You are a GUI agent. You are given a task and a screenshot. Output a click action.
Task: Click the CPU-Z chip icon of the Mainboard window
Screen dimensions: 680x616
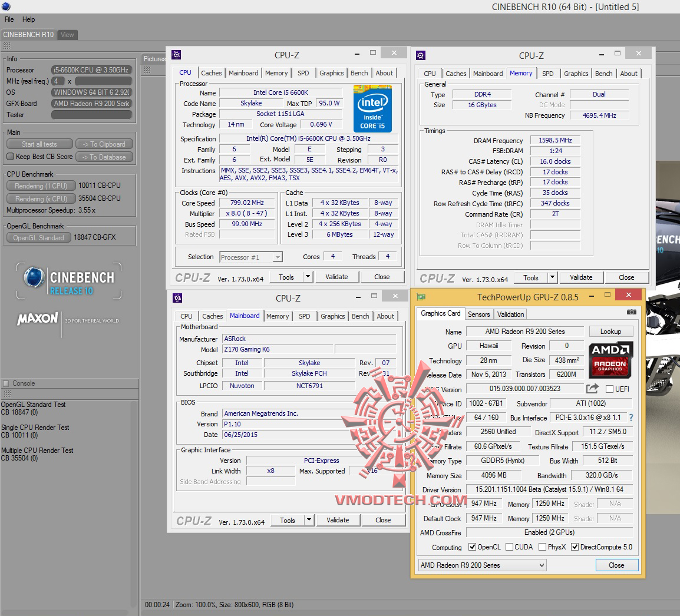coord(177,298)
